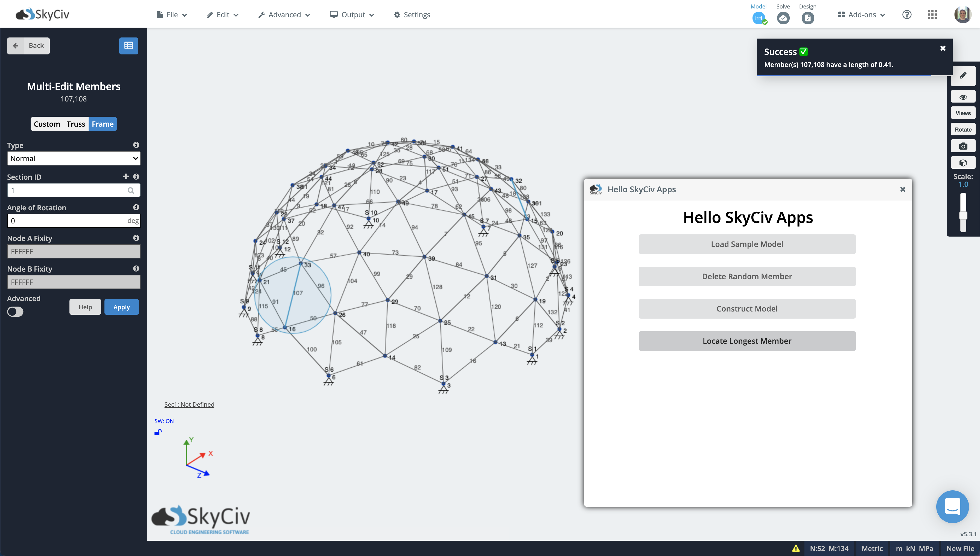The image size is (980, 556).
Task: Toggle the Advanced switch on
Action: click(15, 312)
